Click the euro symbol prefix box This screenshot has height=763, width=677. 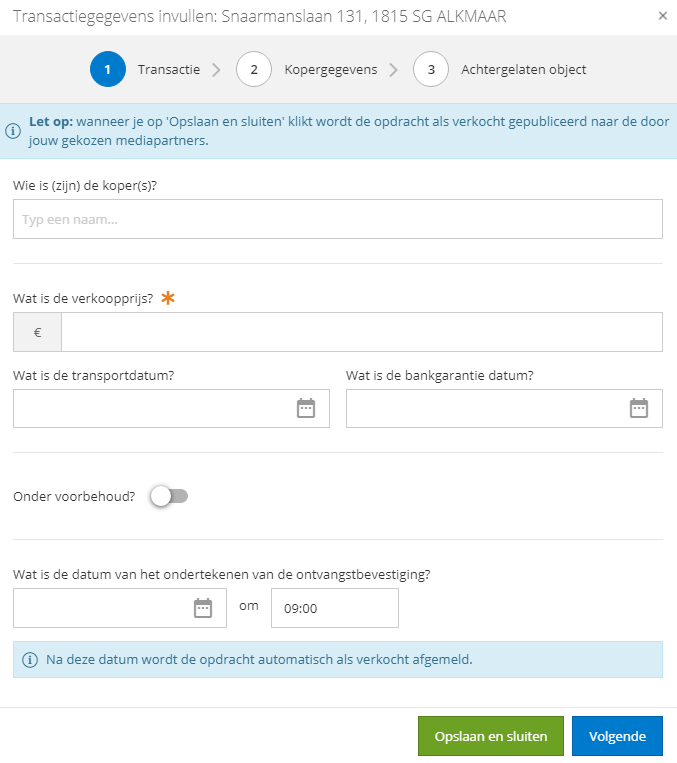[37, 332]
